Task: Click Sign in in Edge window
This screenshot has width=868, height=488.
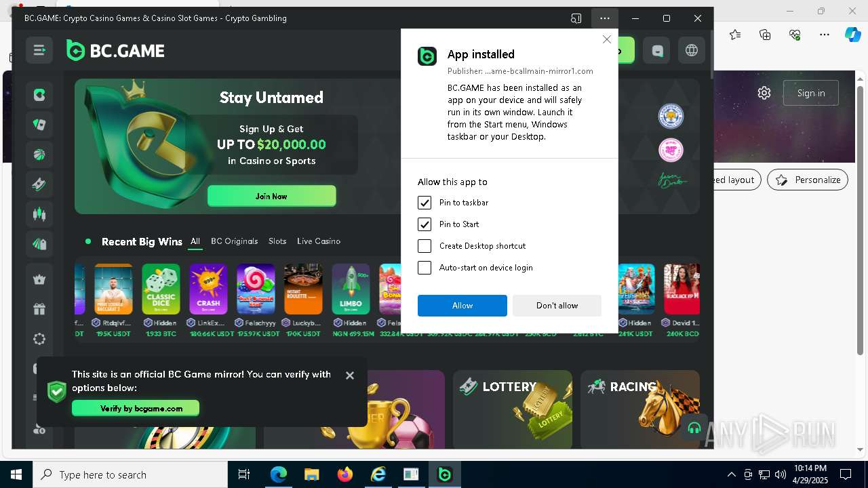Action: (x=811, y=93)
